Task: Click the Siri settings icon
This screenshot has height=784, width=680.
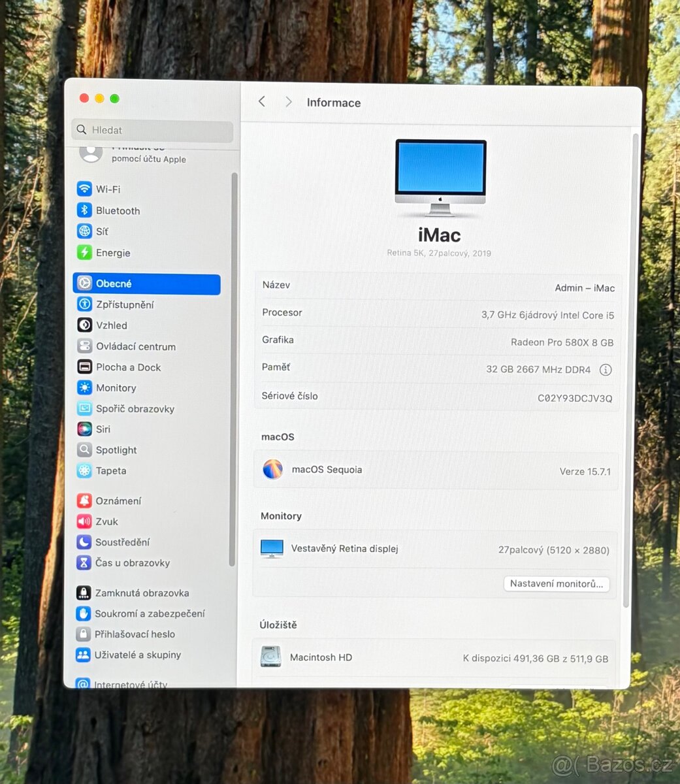Action: (85, 429)
